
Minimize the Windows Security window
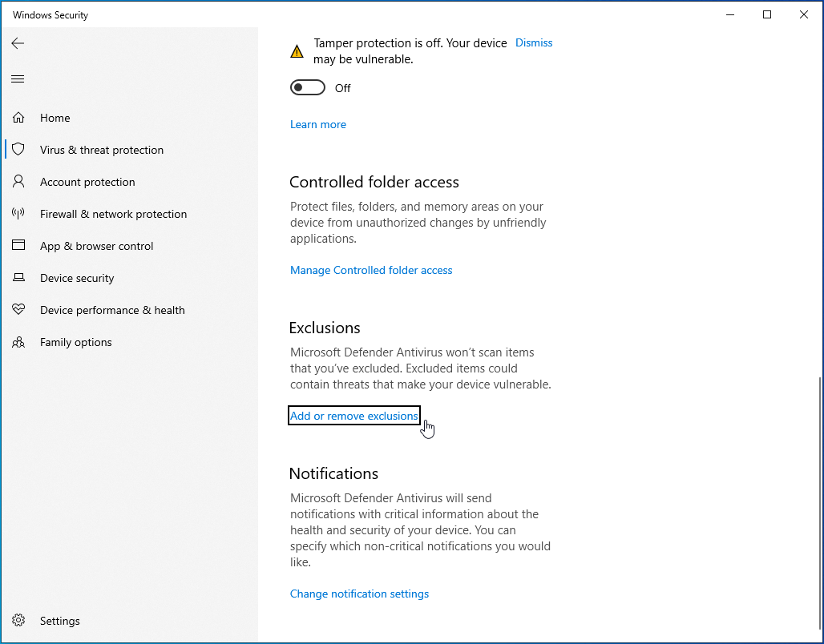tap(730, 14)
